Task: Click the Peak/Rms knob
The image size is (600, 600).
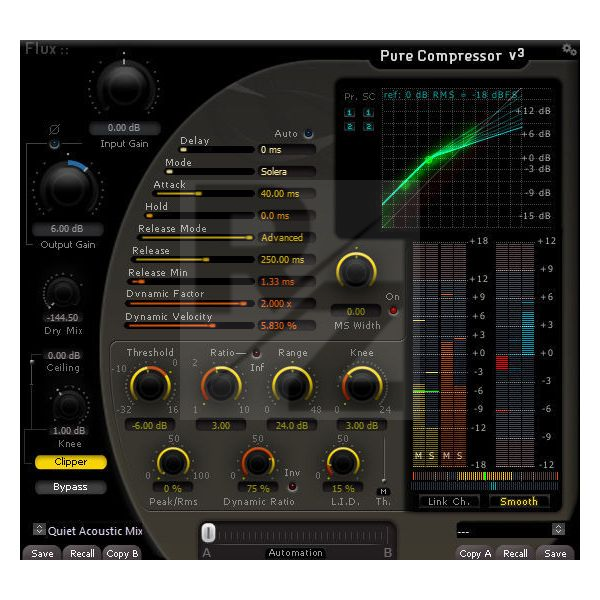Action: [x=173, y=462]
